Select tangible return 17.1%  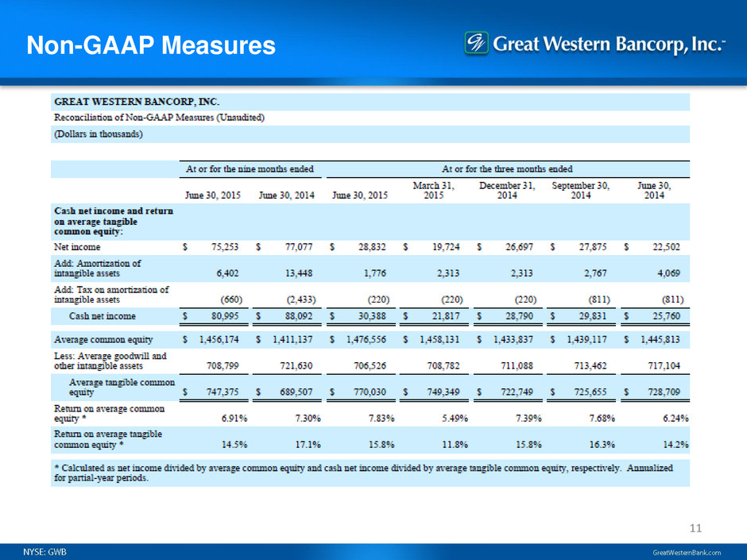(308, 445)
